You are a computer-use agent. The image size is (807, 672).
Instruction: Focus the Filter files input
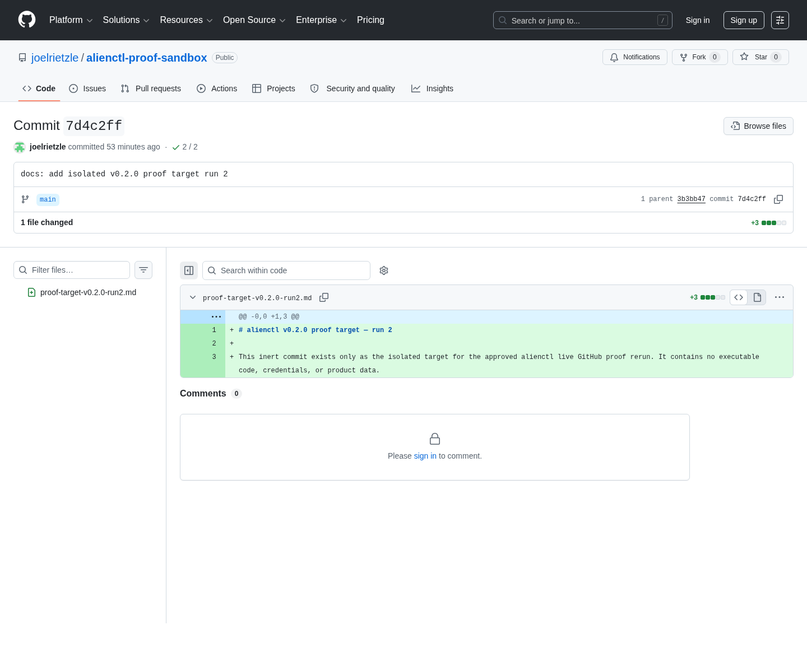click(x=72, y=270)
